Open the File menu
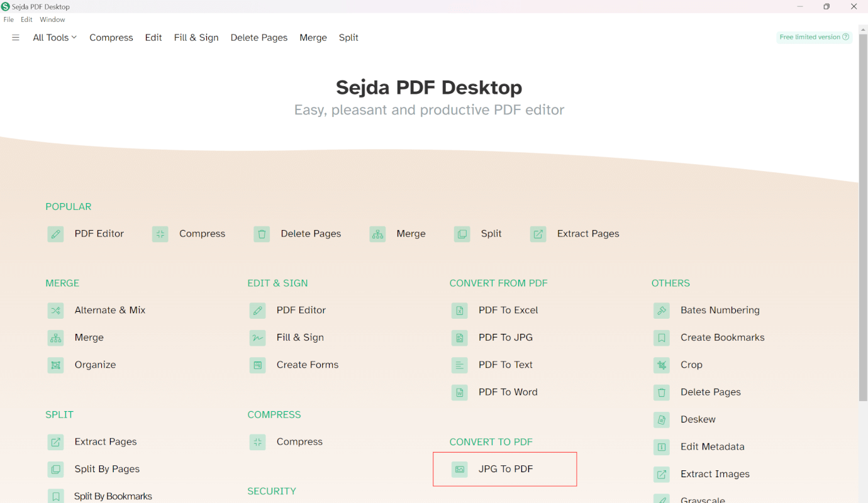Viewport: 868px width, 503px height. pos(9,19)
